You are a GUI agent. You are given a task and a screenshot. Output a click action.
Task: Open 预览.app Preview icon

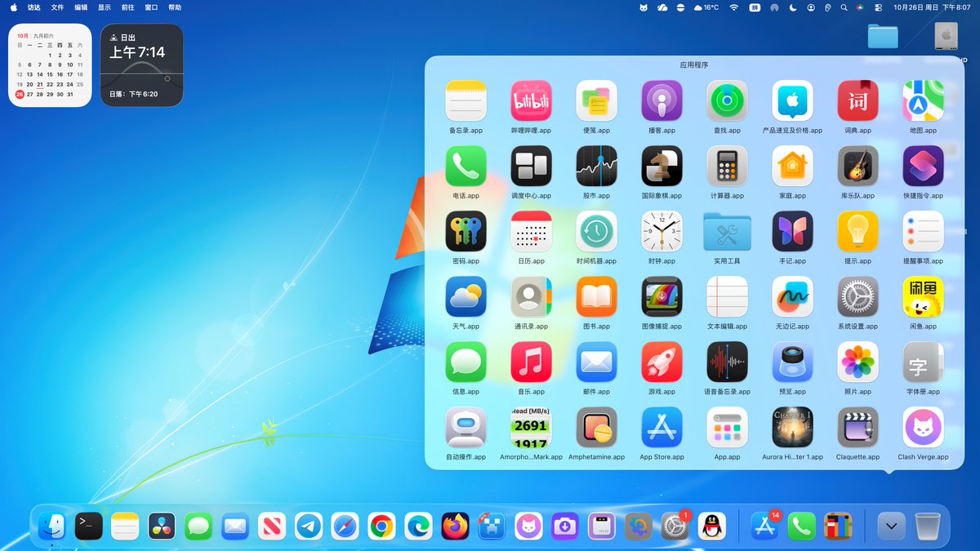point(792,362)
